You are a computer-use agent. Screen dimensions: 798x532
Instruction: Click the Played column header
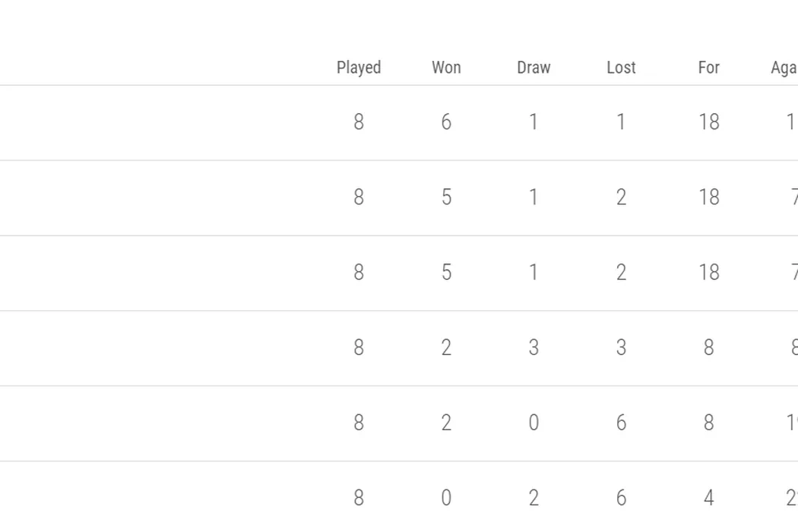pyautogui.click(x=359, y=68)
